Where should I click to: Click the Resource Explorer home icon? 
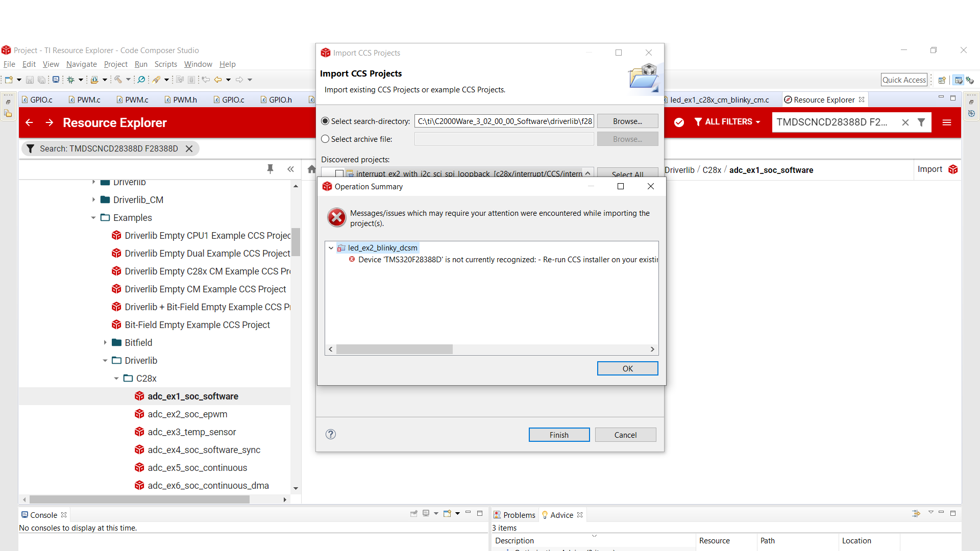[311, 169]
